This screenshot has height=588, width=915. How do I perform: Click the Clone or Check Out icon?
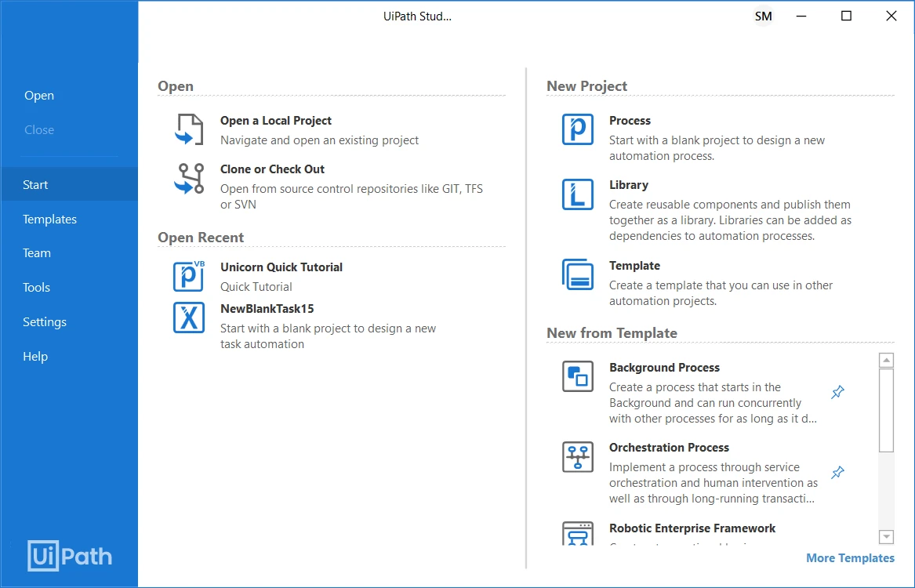tap(189, 179)
